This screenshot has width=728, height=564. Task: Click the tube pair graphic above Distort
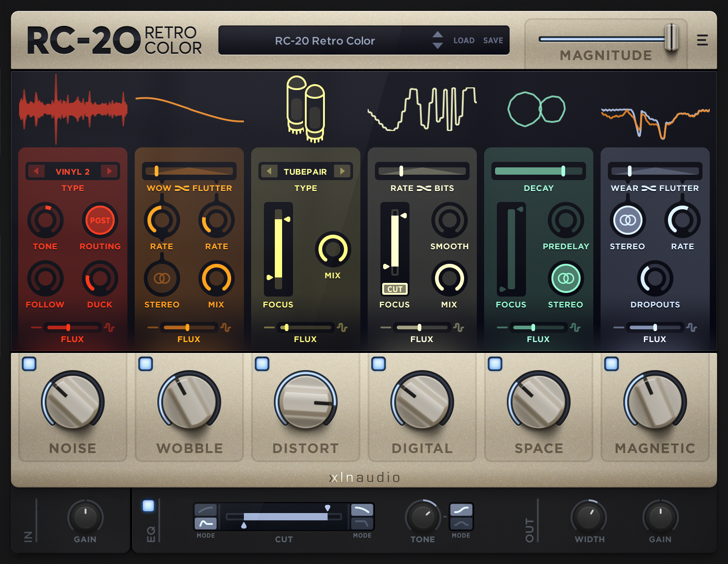click(306, 109)
